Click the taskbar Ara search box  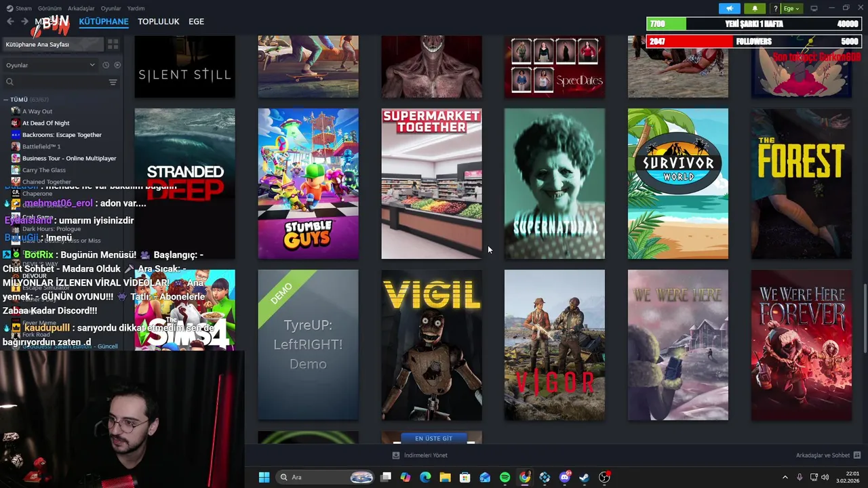[326, 477]
